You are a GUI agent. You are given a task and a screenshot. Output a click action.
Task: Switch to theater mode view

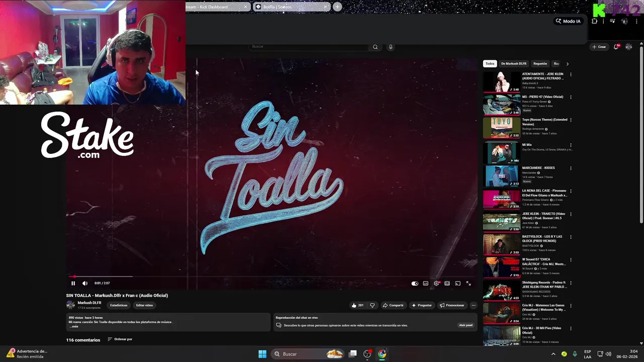[x=447, y=284]
